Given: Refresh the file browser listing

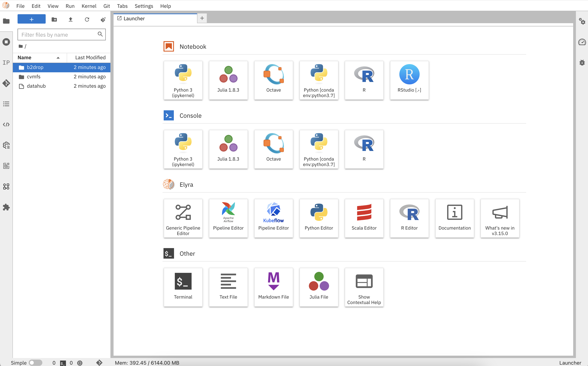Looking at the screenshot, I should (87, 19).
